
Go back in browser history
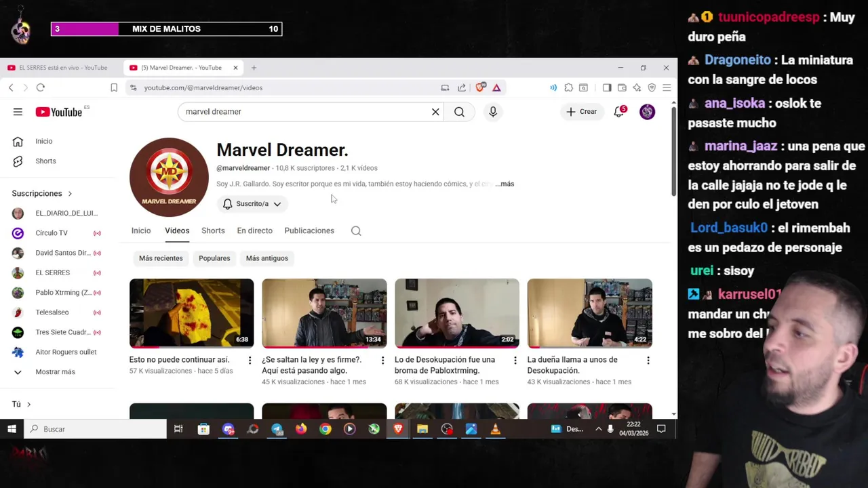click(x=11, y=87)
